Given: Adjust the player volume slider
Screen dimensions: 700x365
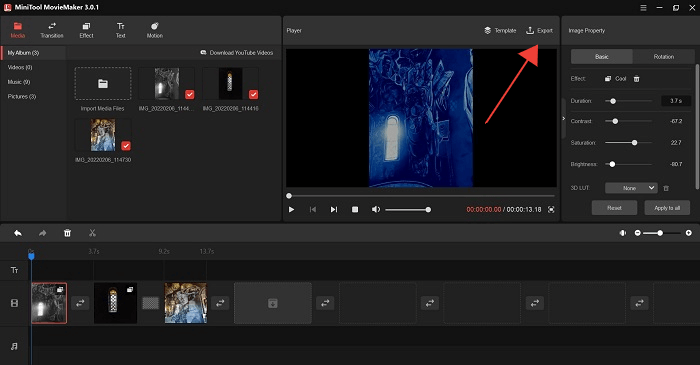Looking at the screenshot, I should click(x=408, y=210).
